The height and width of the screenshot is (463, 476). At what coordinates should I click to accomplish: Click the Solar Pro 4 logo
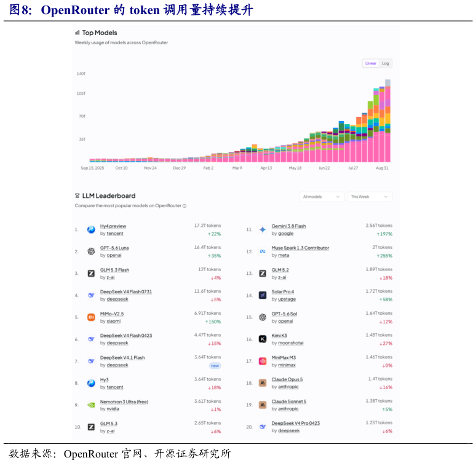pyautogui.click(x=263, y=295)
